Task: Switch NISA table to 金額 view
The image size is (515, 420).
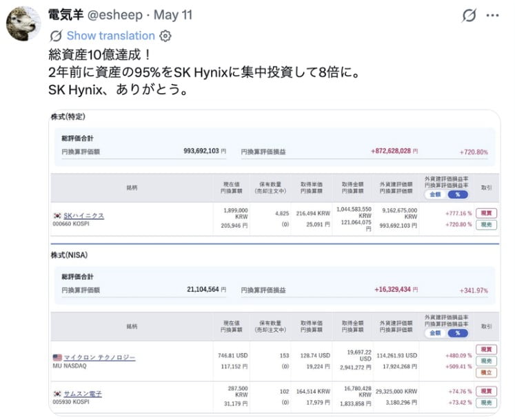Action: (x=435, y=333)
